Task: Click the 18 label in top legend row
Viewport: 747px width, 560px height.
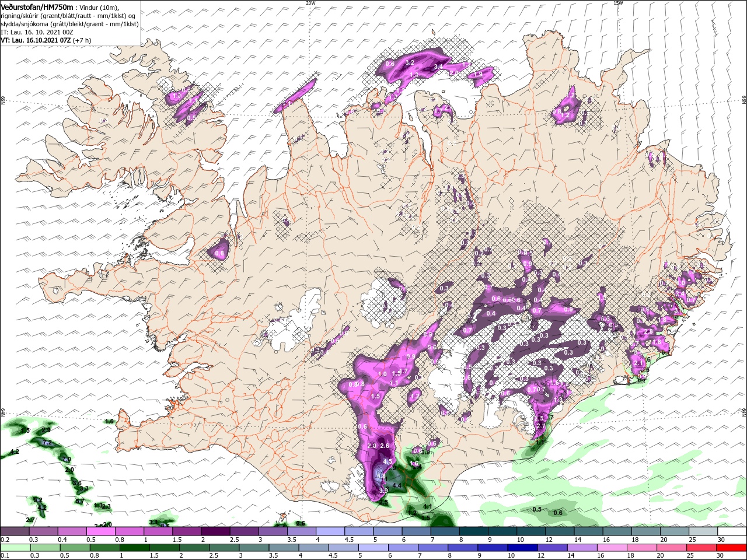Action: point(635,540)
